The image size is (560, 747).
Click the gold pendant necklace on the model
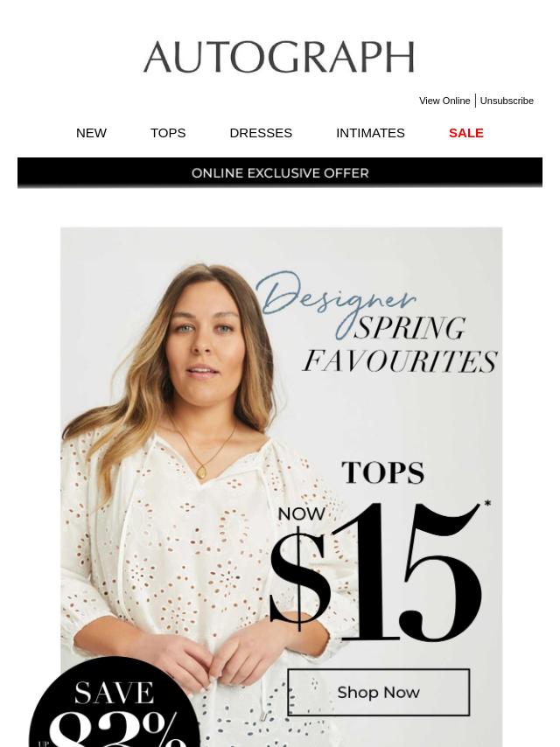[x=202, y=469]
